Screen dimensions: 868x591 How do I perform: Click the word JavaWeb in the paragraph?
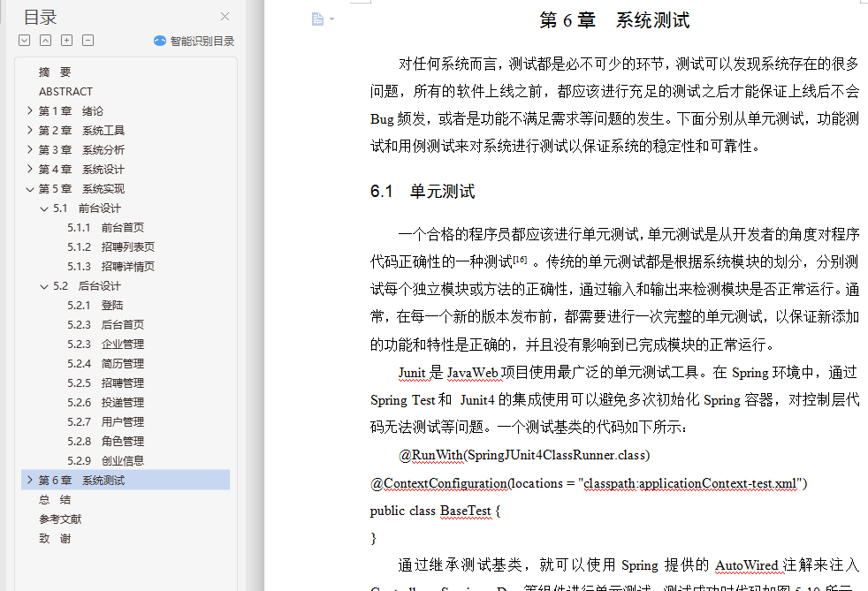(473, 373)
